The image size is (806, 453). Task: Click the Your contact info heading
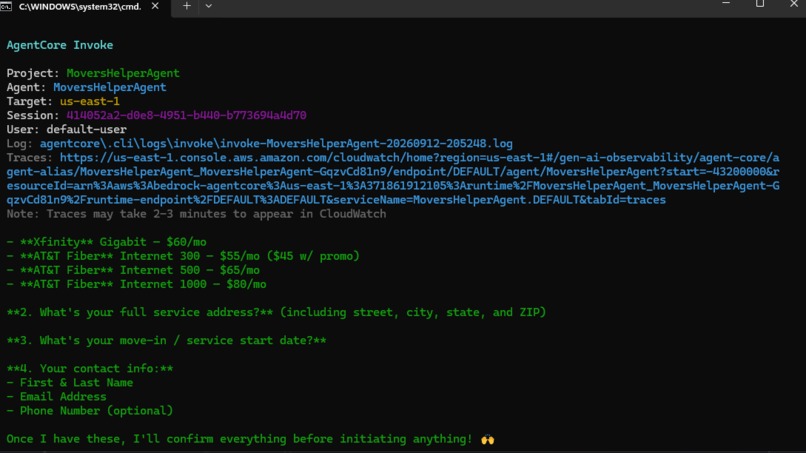tap(90, 369)
